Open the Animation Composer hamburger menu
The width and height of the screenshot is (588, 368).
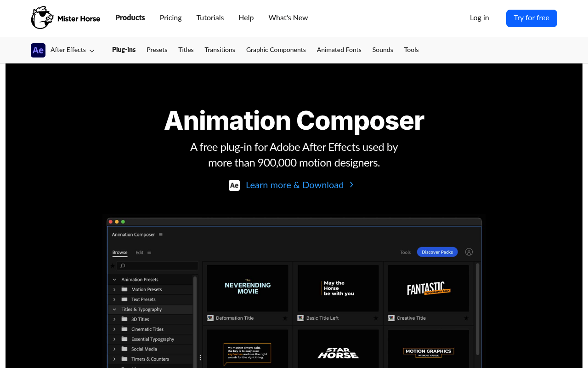160,234
